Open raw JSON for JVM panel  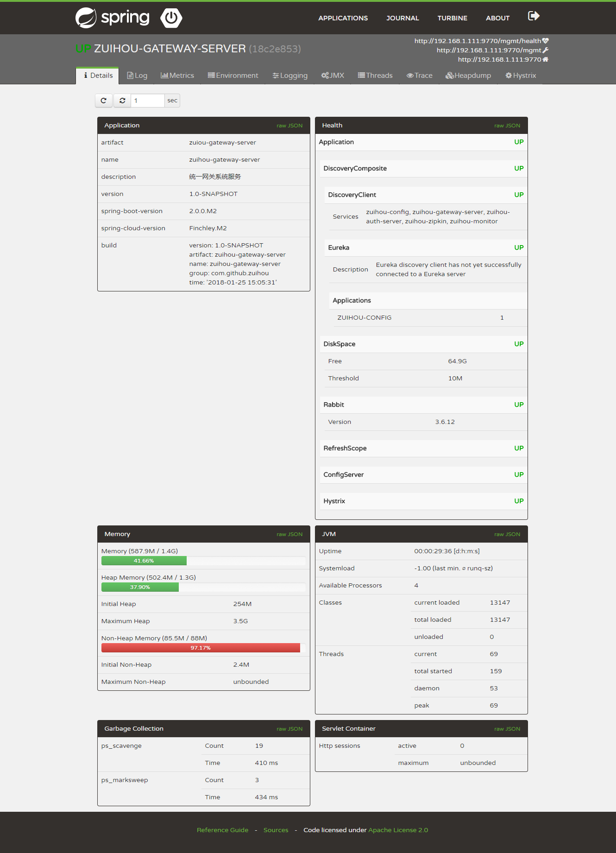(507, 534)
